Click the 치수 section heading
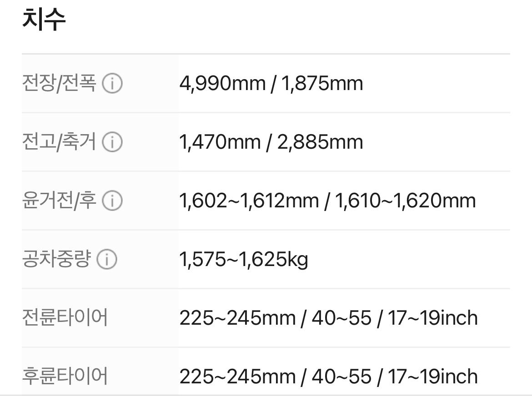Image resolution: width=532 pixels, height=397 pixels. (x=44, y=20)
